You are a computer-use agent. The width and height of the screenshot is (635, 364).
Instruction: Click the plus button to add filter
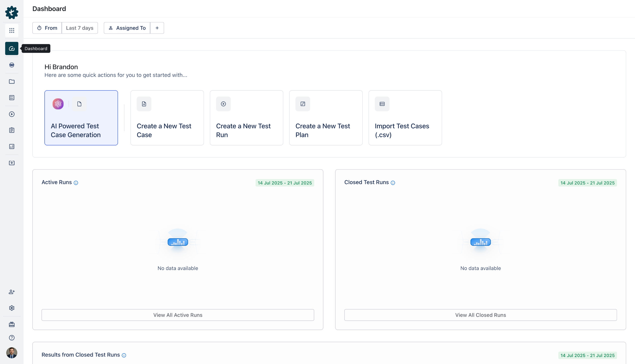[x=157, y=28]
